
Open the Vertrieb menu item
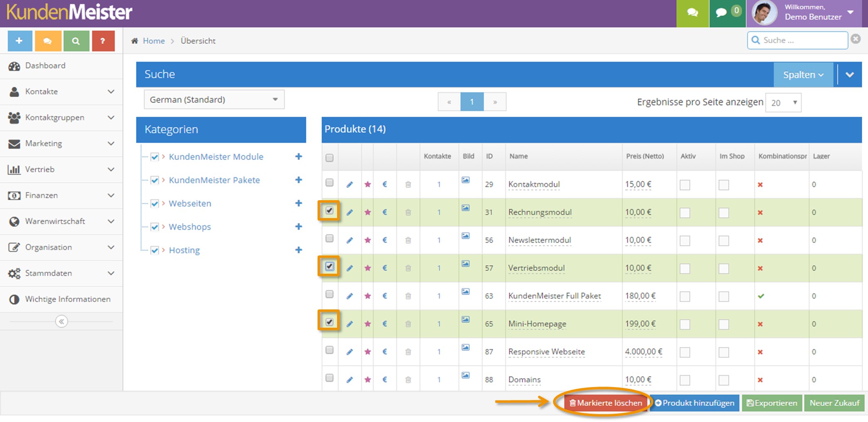[x=61, y=169]
